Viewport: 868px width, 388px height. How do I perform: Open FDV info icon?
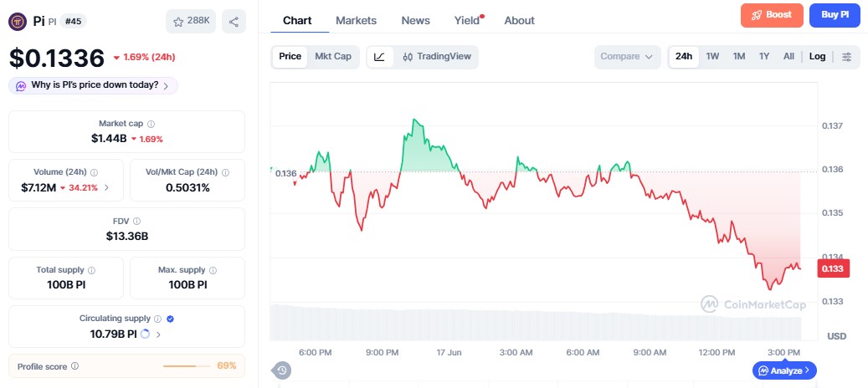pyautogui.click(x=136, y=221)
